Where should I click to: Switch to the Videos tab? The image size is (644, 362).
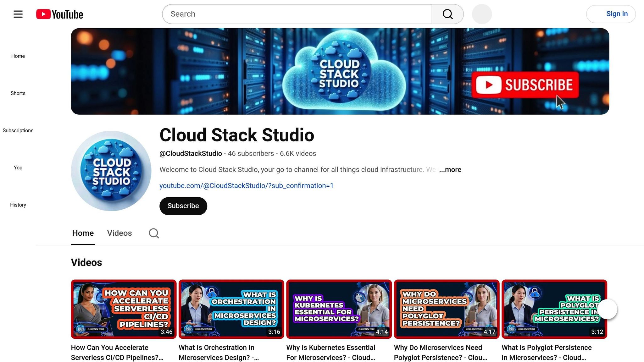coord(119,233)
